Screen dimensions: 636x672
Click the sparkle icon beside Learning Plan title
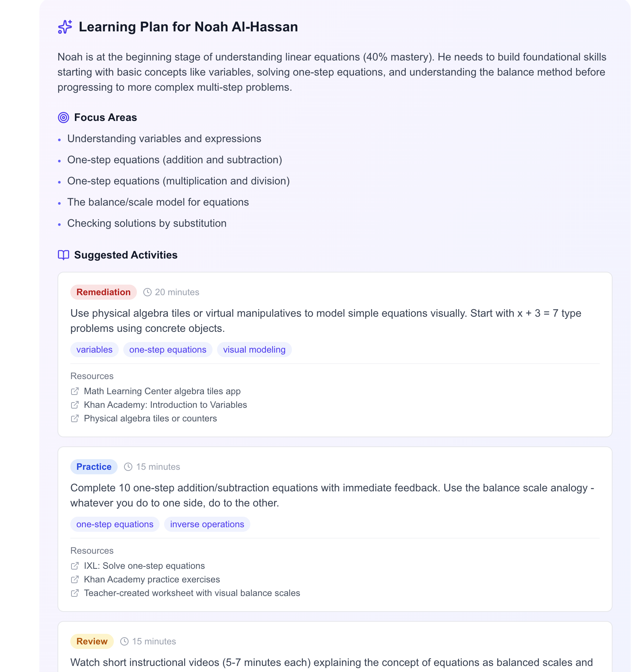tap(65, 27)
